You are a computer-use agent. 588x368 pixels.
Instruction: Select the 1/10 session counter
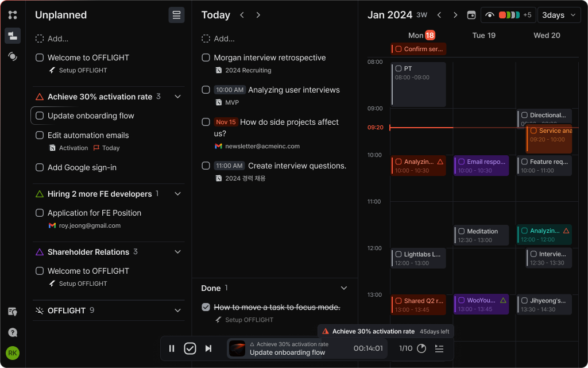point(406,348)
